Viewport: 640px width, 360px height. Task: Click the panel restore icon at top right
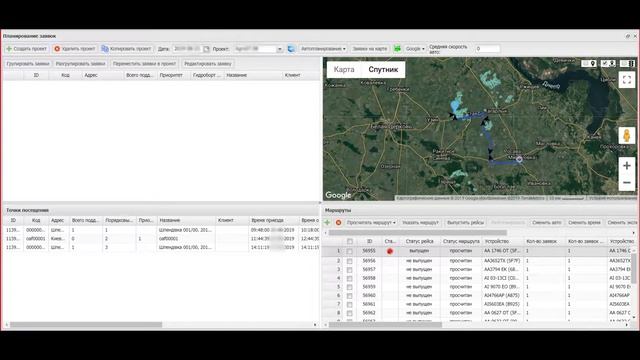[628, 36]
